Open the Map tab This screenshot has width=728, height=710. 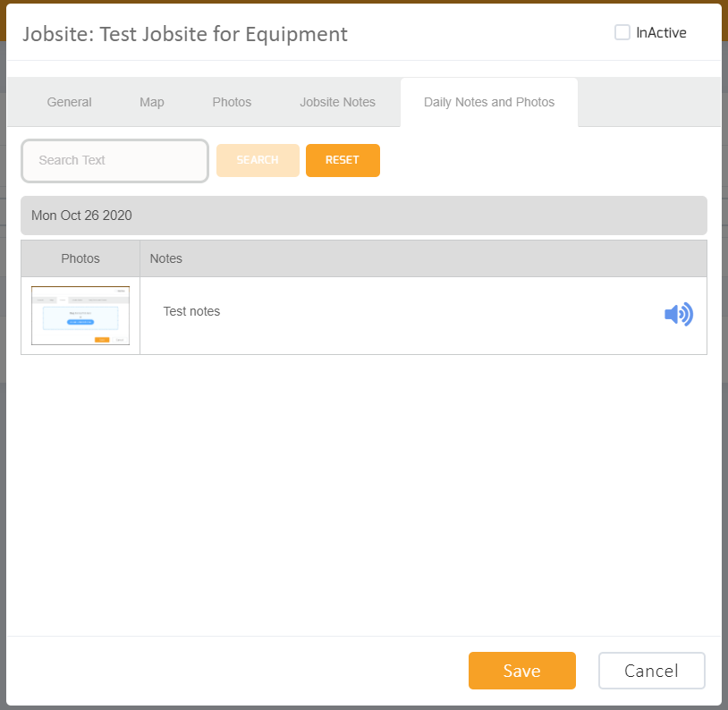(x=151, y=102)
